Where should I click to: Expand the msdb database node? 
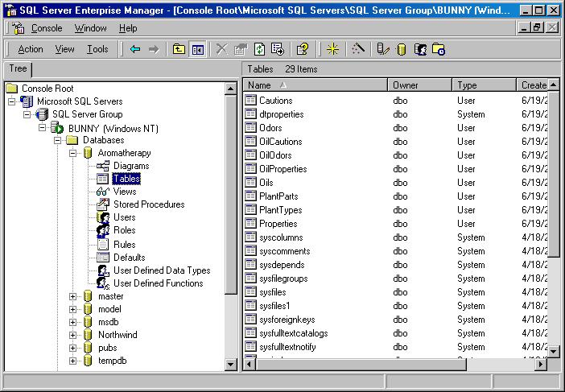72,322
